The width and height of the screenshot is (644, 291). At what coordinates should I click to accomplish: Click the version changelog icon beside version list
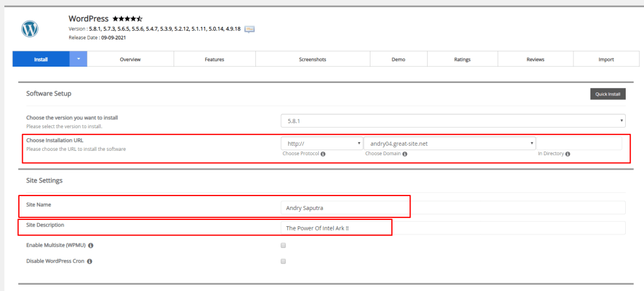[249, 29]
